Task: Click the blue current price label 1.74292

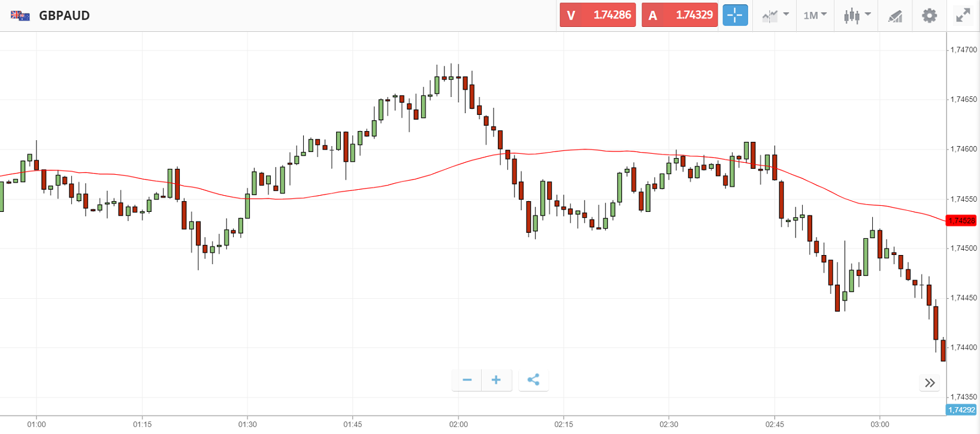Action: [x=961, y=410]
